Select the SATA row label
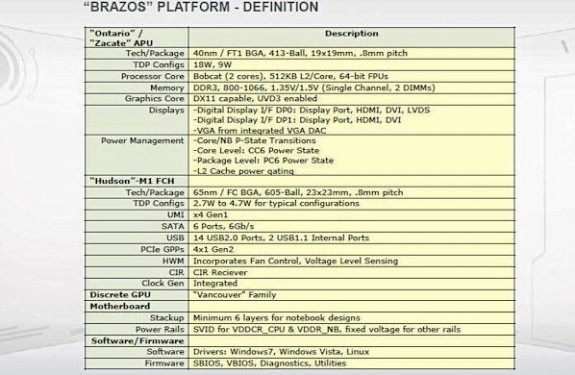This screenshot has height=375, width=575. tap(173, 227)
